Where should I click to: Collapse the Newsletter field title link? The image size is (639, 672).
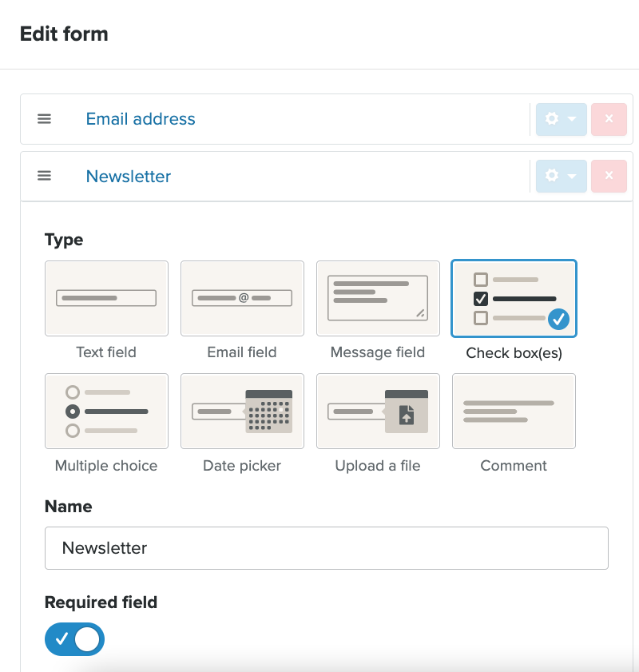tap(129, 177)
